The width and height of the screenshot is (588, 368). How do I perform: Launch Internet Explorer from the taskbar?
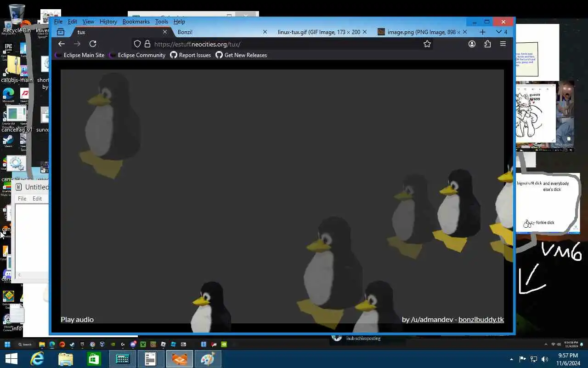[37, 359]
